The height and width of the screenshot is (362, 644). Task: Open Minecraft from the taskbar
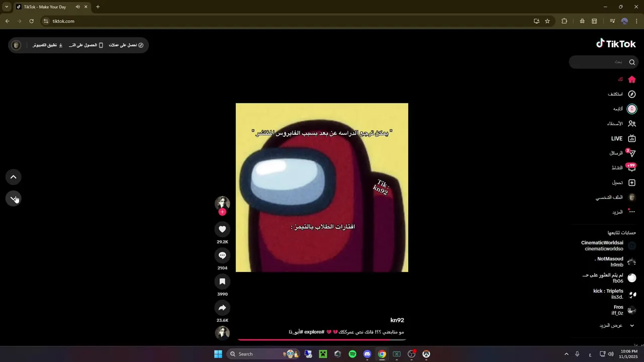click(323, 354)
